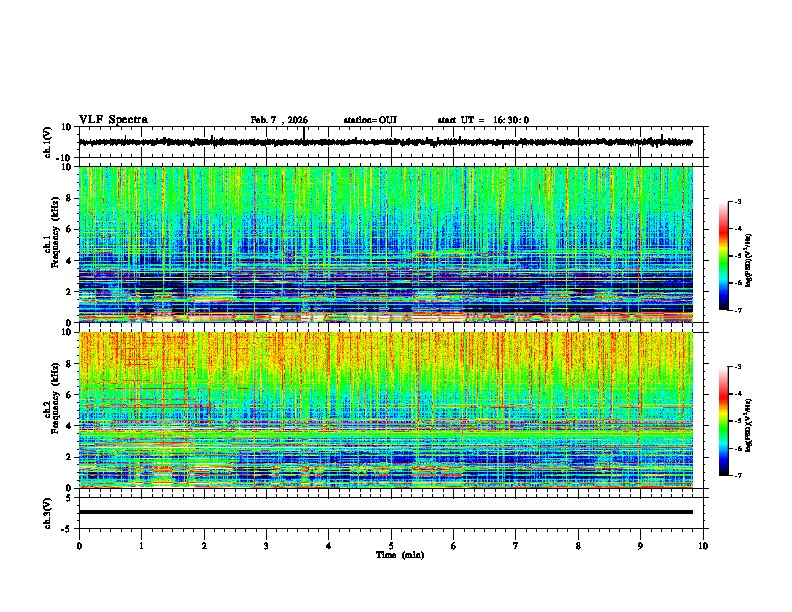This screenshot has height=612, width=792.
Task: Click the time axis tick label "1"
Action: click(141, 546)
